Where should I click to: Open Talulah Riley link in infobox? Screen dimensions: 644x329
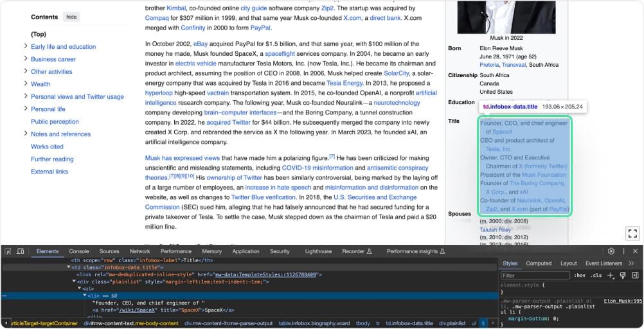pos(495,229)
